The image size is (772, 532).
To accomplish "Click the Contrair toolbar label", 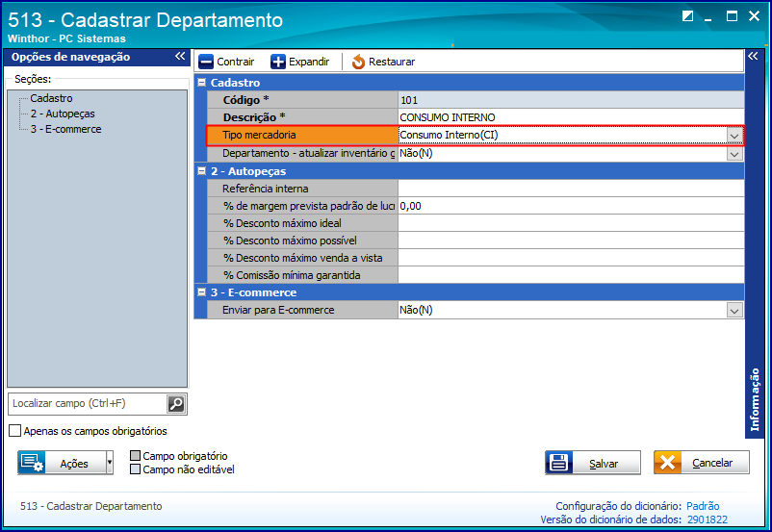I will coord(235,62).
